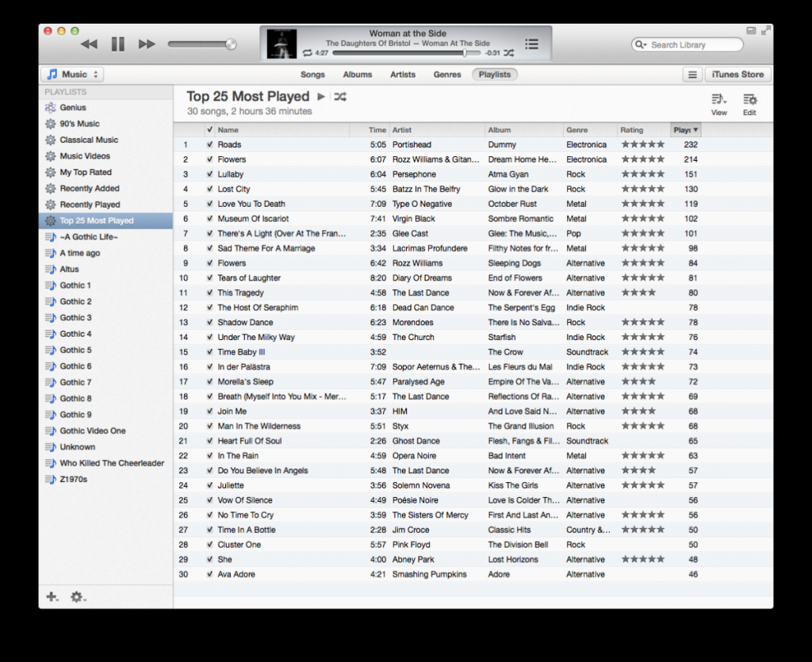This screenshot has width=812, height=662.
Task: Open the sidebar settings gear menu
Action: [77, 597]
